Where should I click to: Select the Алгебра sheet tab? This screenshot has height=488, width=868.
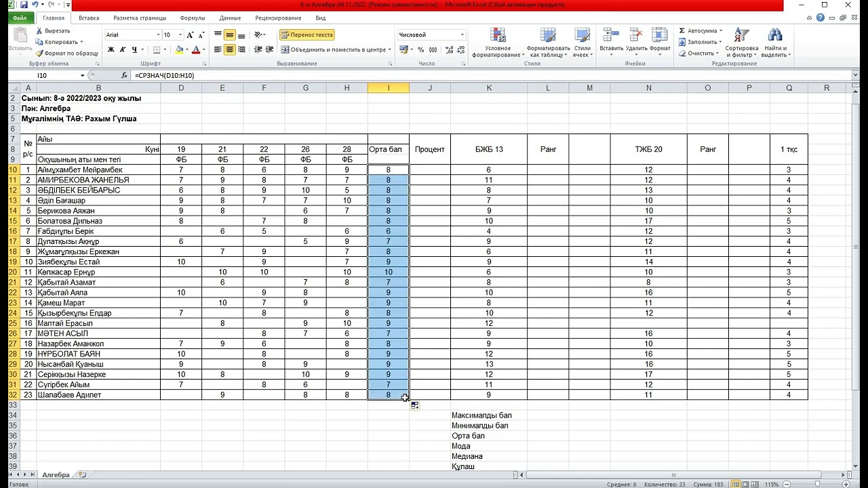tap(56, 475)
